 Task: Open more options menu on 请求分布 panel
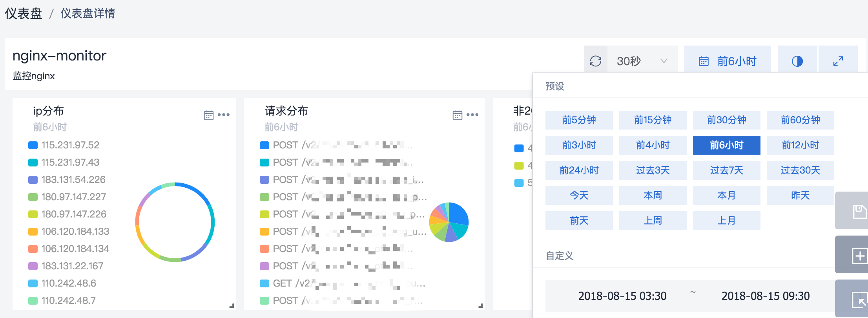(472, 115)
